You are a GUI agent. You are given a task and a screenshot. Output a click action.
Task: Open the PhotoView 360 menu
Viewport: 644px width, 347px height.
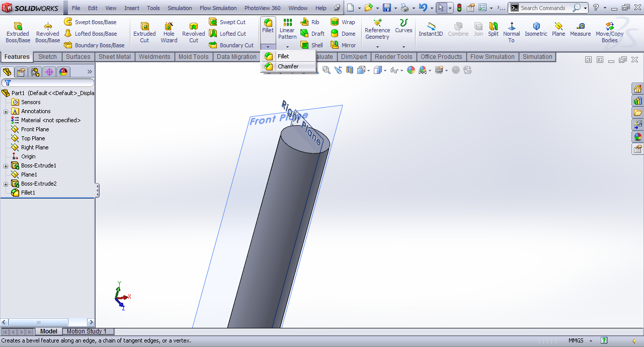[262, 8]
